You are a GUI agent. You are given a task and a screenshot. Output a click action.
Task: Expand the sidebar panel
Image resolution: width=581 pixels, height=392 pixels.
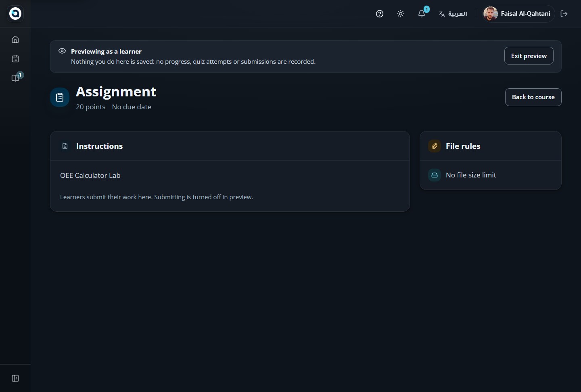(15, 378)
